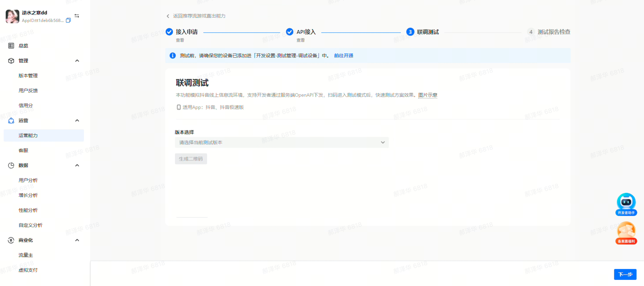
Task: Click the 逆水之寒dd app avatar
Action: (x=12, y=16)
